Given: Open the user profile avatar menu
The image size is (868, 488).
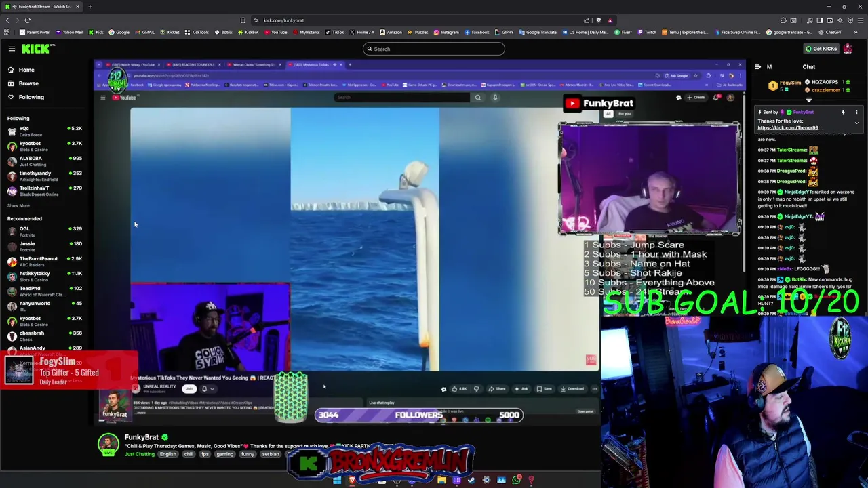Looking at the screenshot, I should (848, 49).
